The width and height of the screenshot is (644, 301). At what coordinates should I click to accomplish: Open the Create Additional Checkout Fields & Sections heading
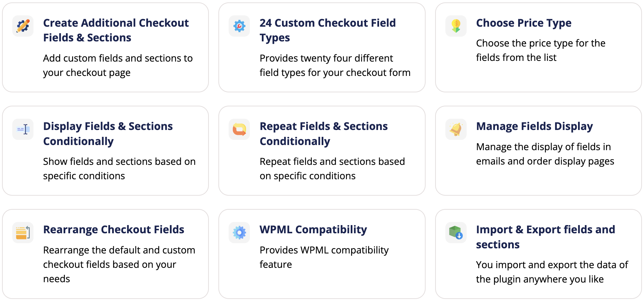[116, 30]
